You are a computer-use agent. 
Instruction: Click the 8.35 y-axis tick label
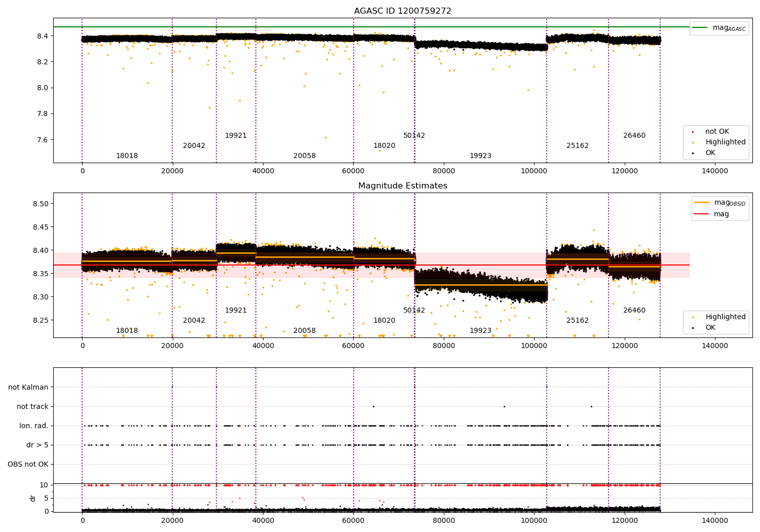41,274
